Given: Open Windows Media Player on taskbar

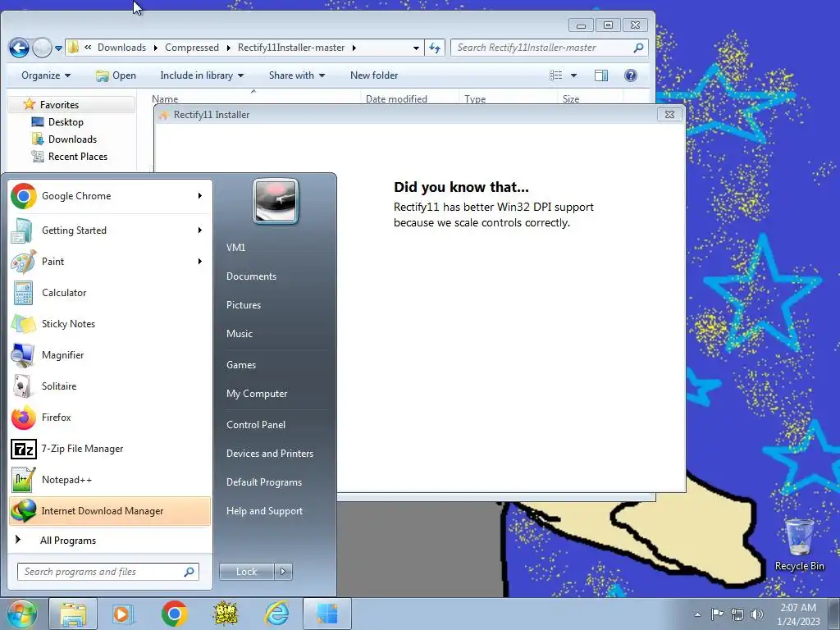Looking at the screenshot, I should click(123, 614).
